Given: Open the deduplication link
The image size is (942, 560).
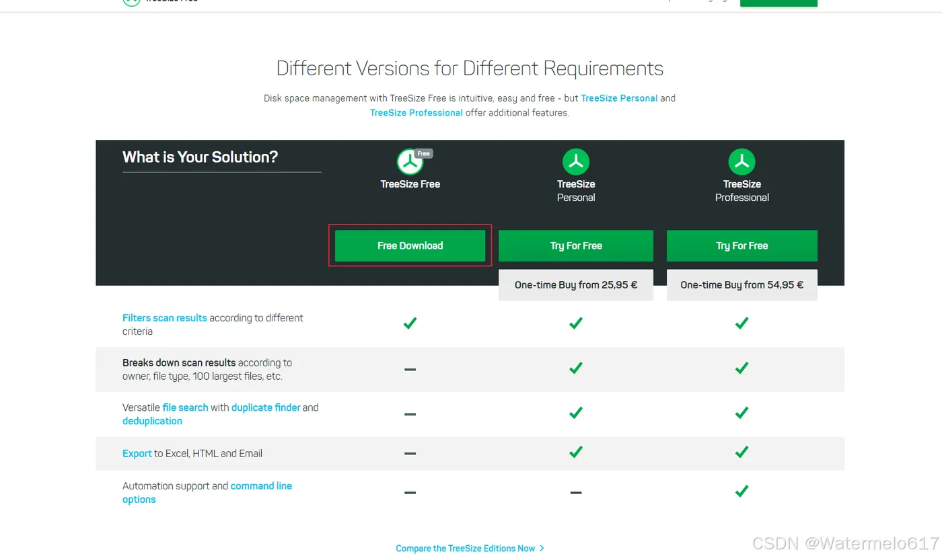Looking at the screenshot, I should 152,421.
